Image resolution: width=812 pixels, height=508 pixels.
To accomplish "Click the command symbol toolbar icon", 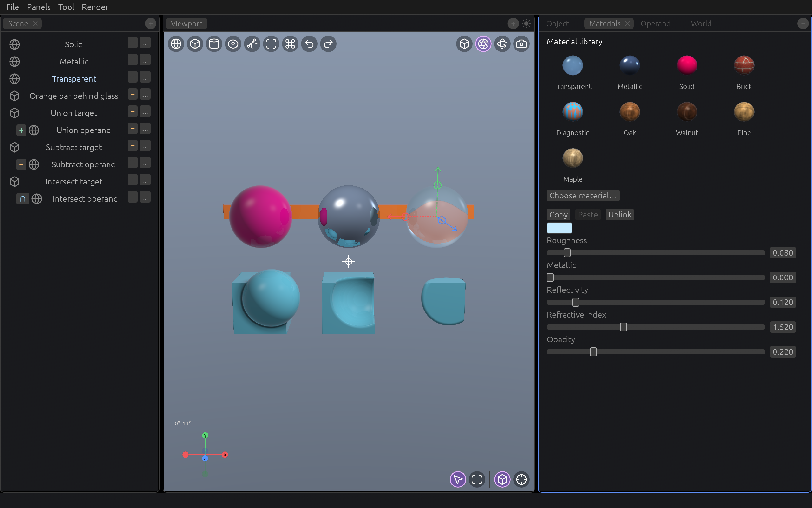I will click(290, 44).
